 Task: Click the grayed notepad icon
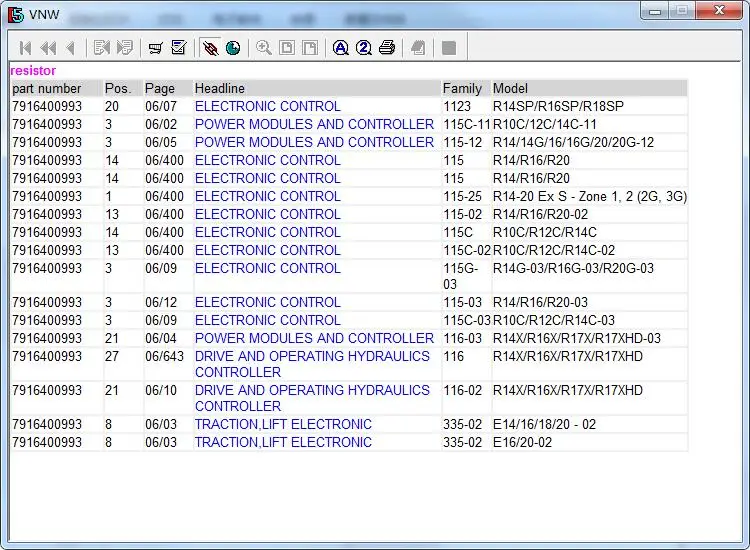click(x=418, y=48)
